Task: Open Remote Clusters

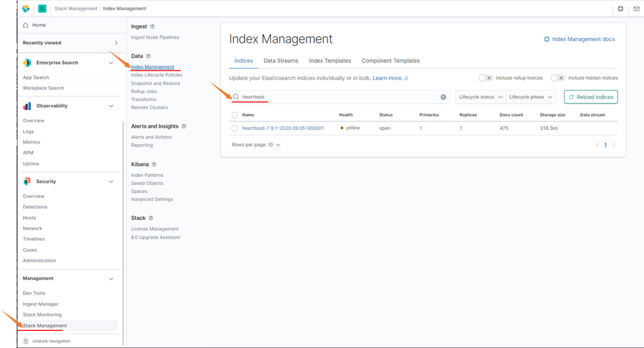Action: tap(149, 107)
